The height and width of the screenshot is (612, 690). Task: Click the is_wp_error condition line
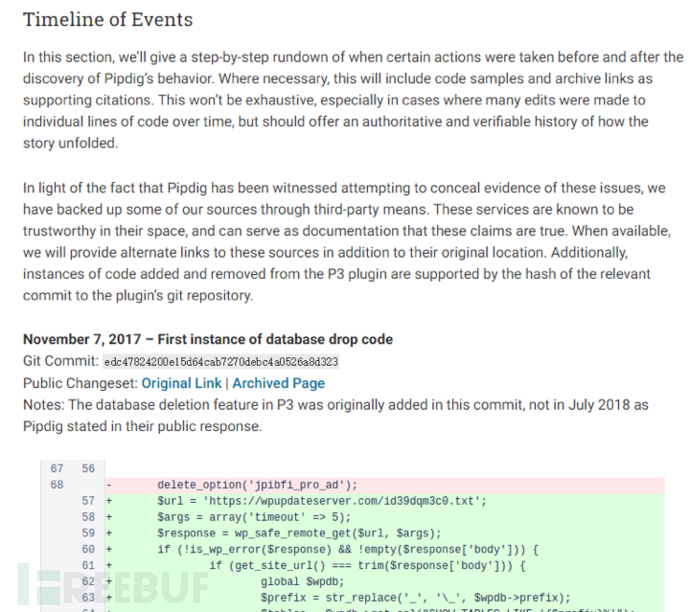click(x=385, y=550)
